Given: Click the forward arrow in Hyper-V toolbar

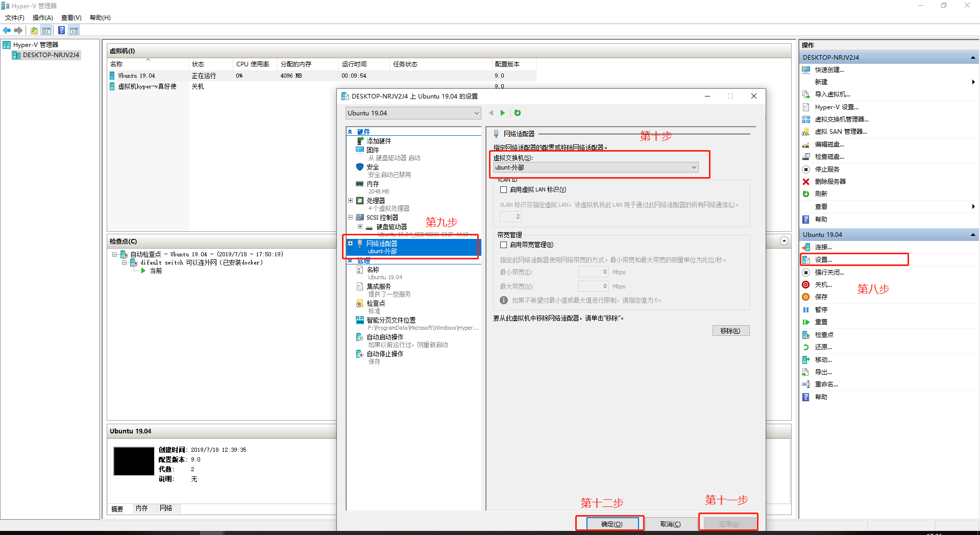Looking at the screenshot, I should tap(19, 31).
